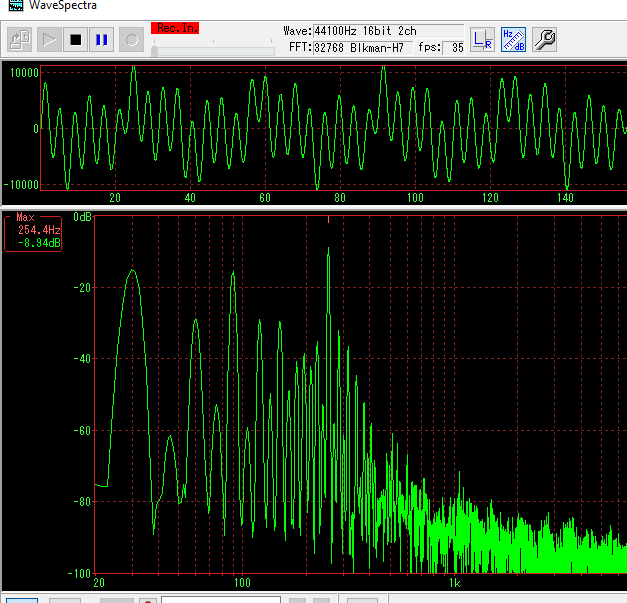This screenshot has height=603, width=627.
Task: Click the Max 254.4Hz readout box
Action: point(33,234)
